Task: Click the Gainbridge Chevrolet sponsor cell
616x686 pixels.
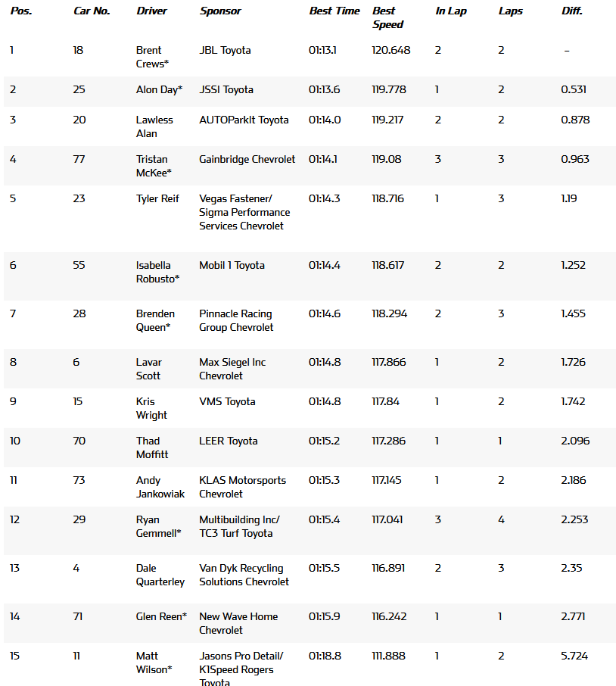Action: [x=247, y=159]
